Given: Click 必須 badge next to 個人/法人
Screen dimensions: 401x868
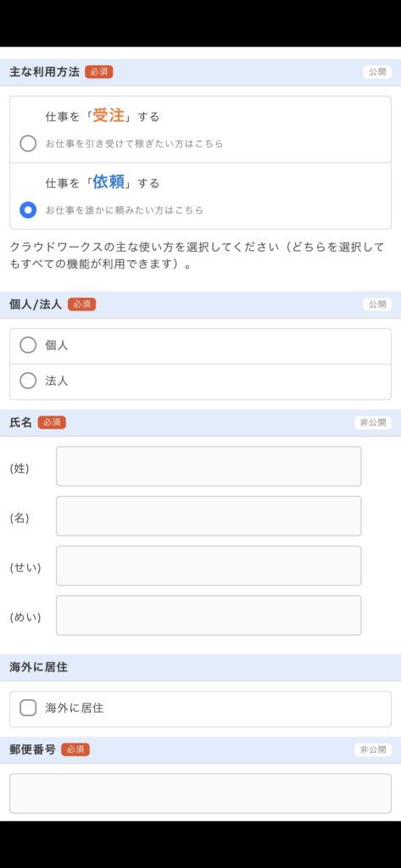Looking at the screenshot, I should coord(82,304).
